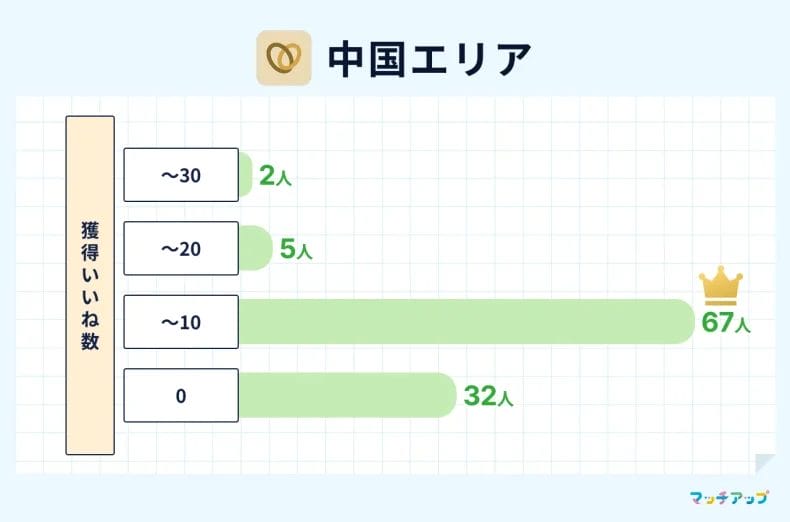Select the 中国エリア title text

tap(429, 59)
